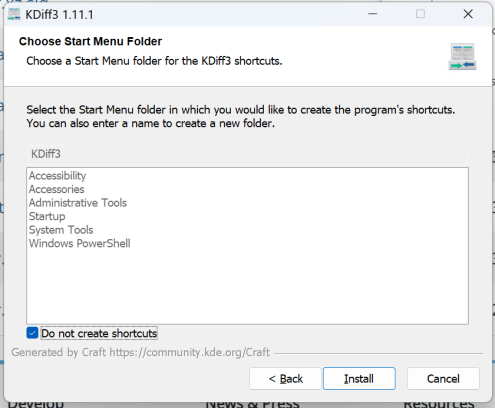
Task: Select Accessories in the folder list
Action: point(57,189)
